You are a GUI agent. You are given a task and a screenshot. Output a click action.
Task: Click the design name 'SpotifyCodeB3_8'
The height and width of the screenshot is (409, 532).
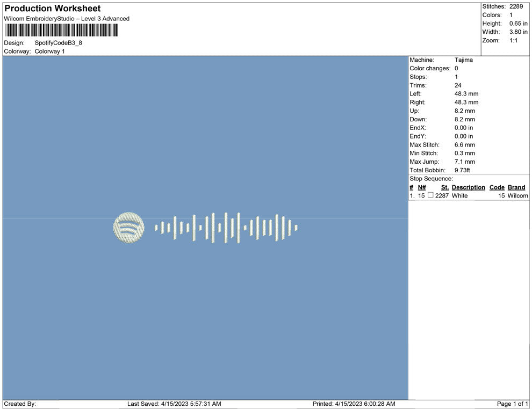tap(59, 43)
